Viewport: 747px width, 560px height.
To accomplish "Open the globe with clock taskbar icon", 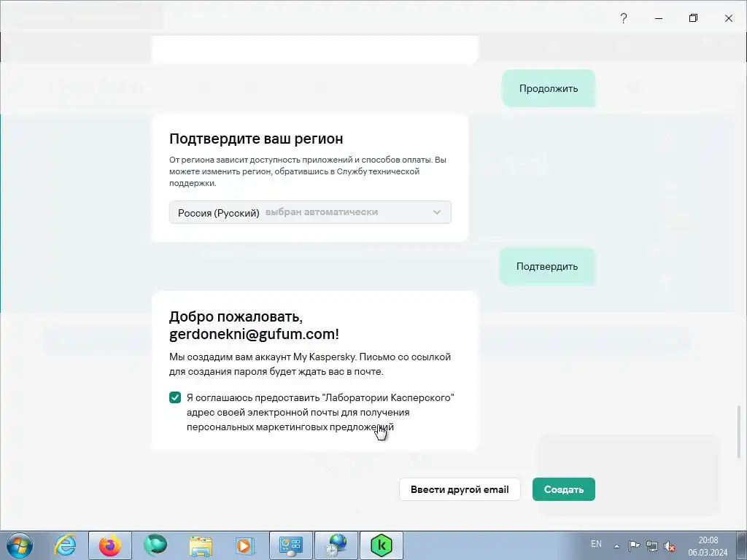I will (x=336, y=545).
